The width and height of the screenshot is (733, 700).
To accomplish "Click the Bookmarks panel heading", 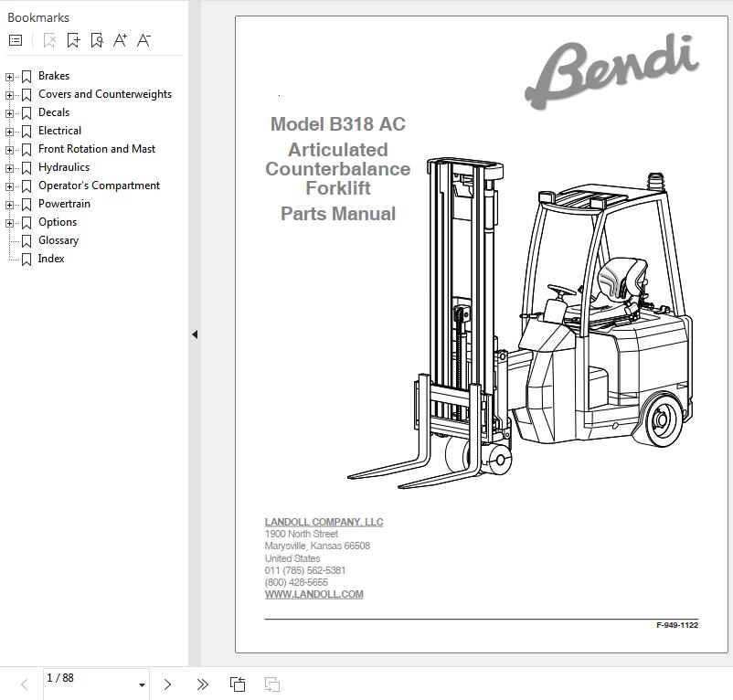I will [38, 17].
